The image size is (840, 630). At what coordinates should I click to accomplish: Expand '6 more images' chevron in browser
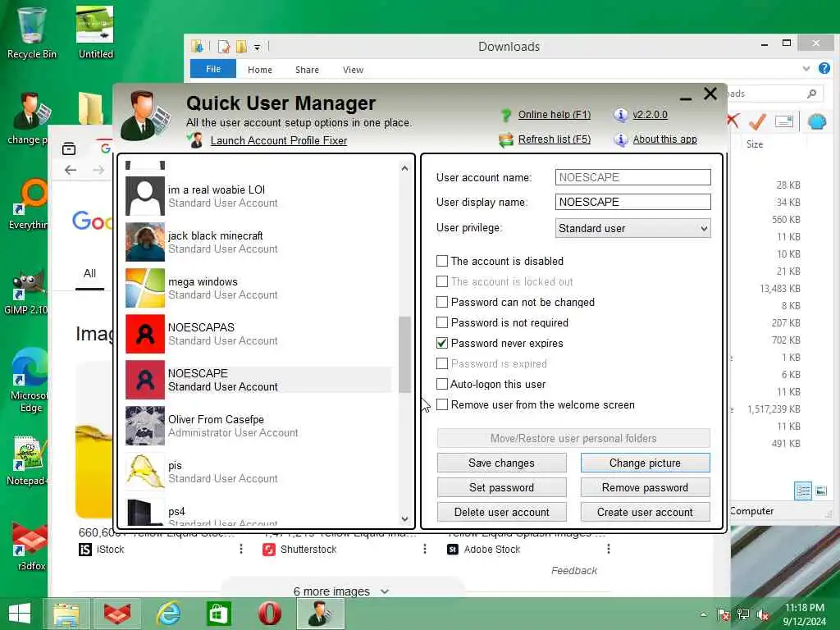(385, 591)
